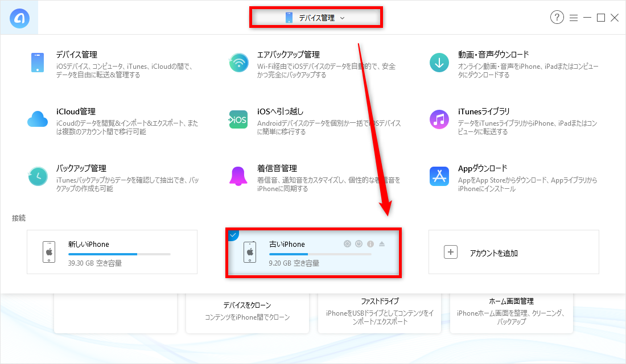Click the magenta bell icon for 着信音管理
The image size is (626, 364).
point(238,176)
